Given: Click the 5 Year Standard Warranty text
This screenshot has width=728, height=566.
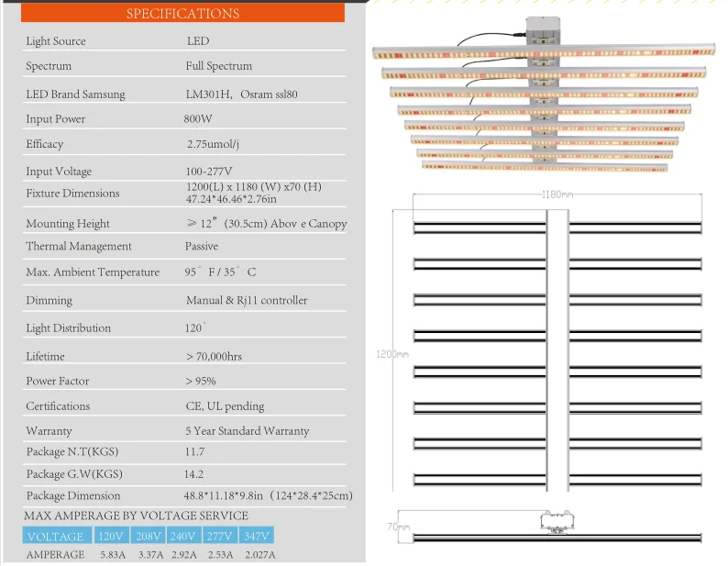Looking at the screenshot, I should tap(247, 430).
